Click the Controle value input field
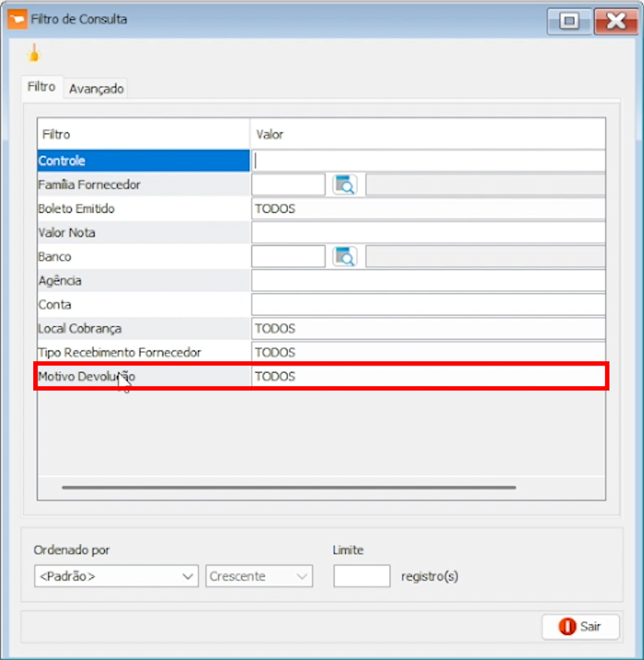The image size is (644, 660). (x=428, y=161)
